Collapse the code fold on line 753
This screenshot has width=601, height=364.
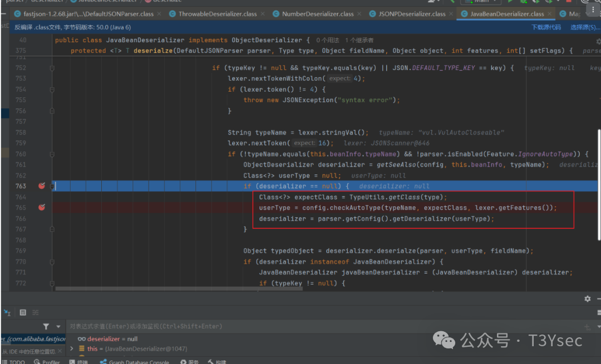[x=51, y=78]
